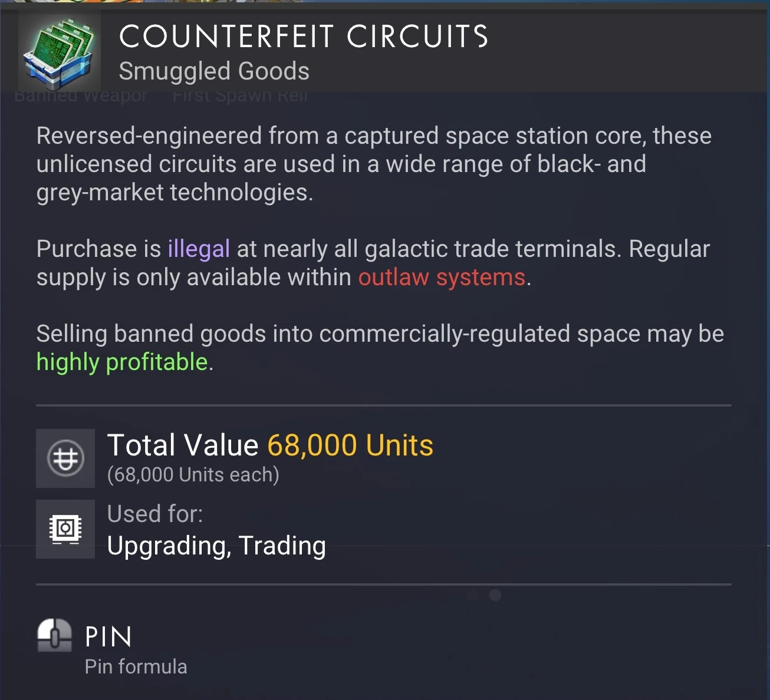
Task: Click the Units currency symbol icon
Action: [x=65, y=458]
